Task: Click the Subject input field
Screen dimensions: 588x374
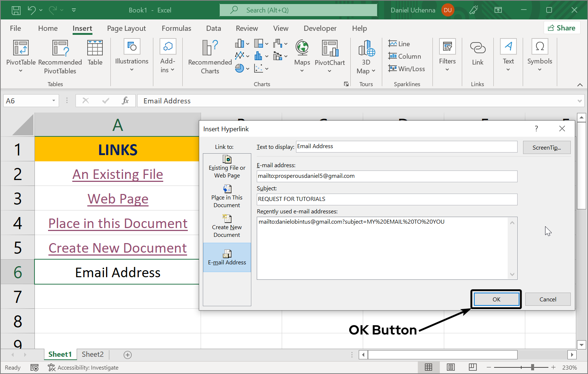Action: point(387,199)
